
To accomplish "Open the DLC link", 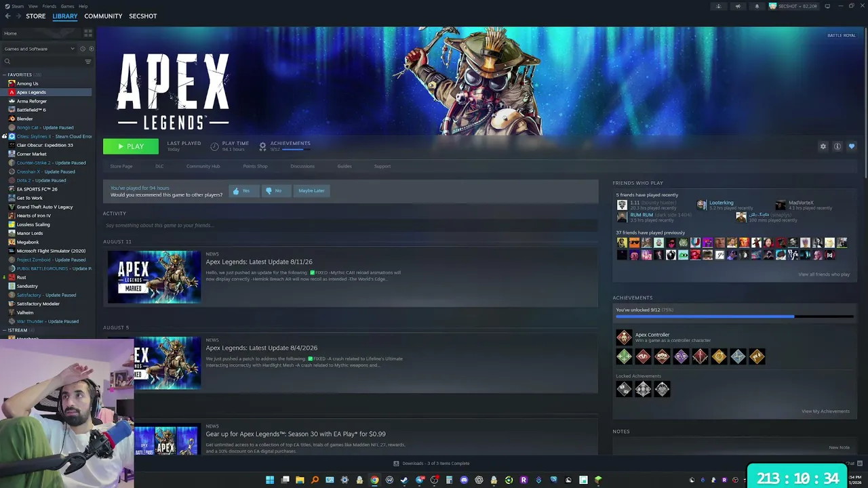I will [159, 166].
